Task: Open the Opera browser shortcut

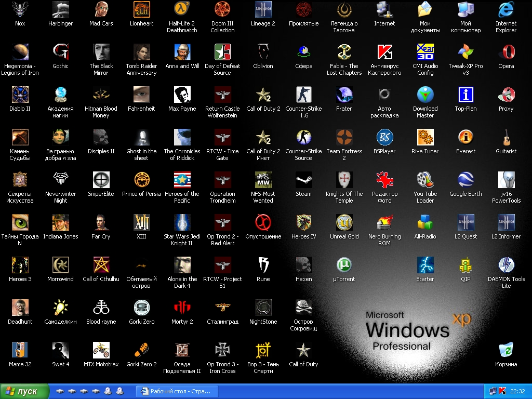Action: (x=506, y=52)
